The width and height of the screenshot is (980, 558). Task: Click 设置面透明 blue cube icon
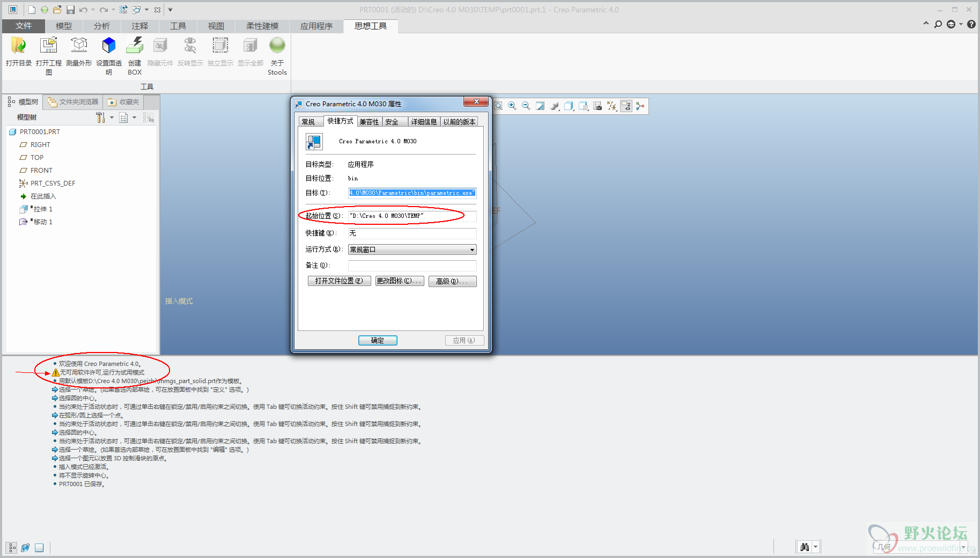[109, 46]
